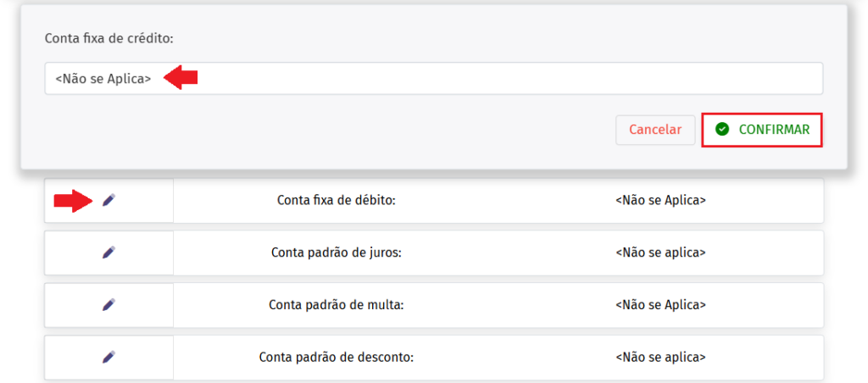Click the red arrow beside the débito pencil
Screen dimensions: 868x383
coord(73,201)
